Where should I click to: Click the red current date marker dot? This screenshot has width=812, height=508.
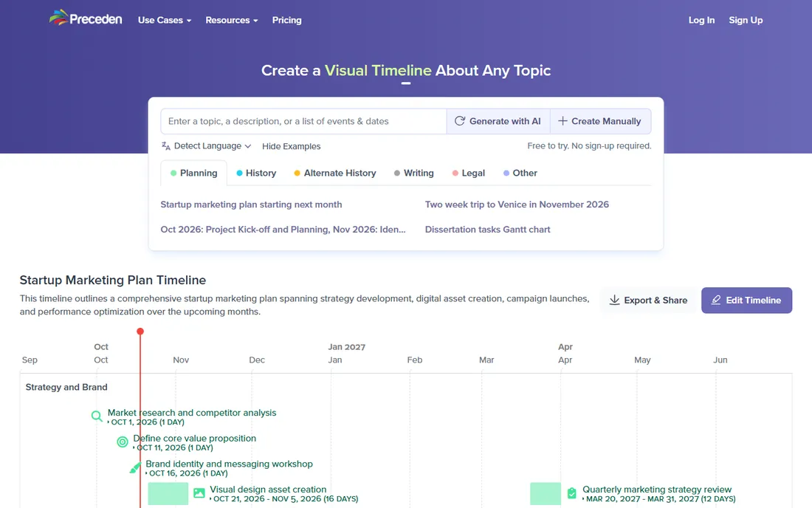coord(140,332)
